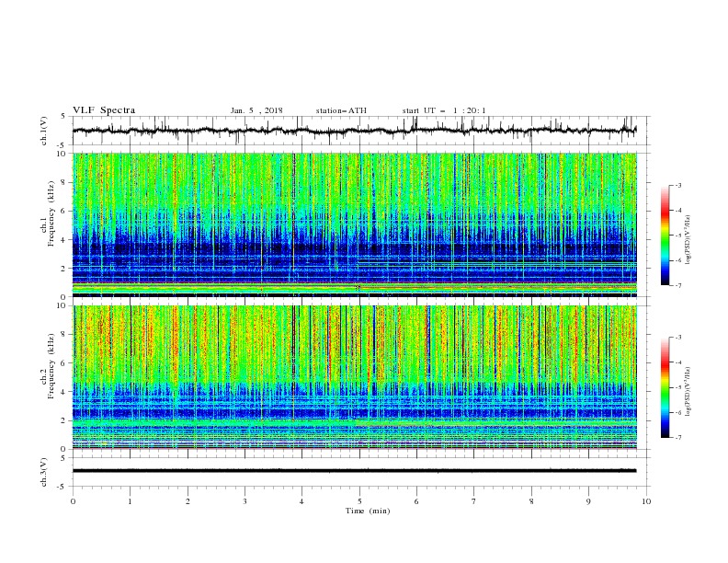Click the "start UT = 1:20:1" text
This screenshot has height=563, width=728.
(x=444, y=110)
